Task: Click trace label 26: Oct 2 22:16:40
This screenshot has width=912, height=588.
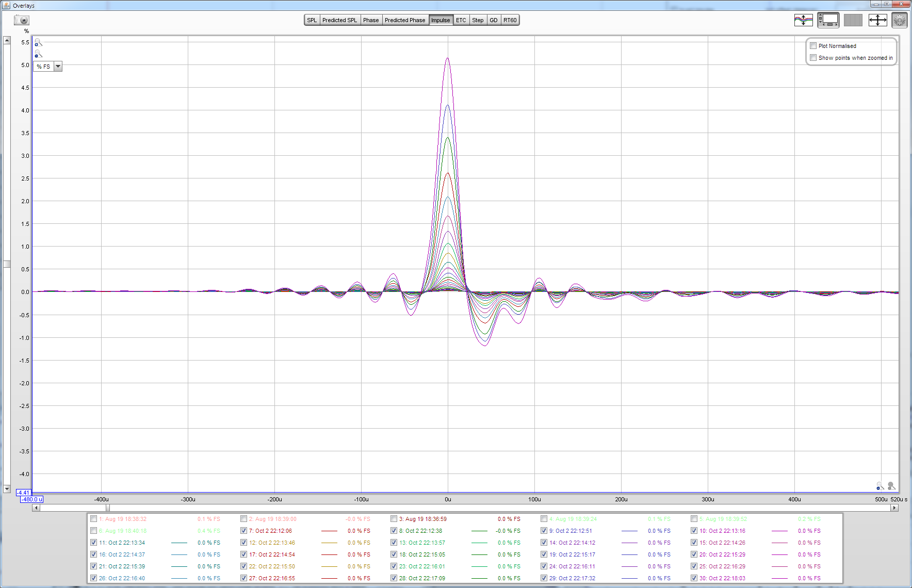Action: 122,578
